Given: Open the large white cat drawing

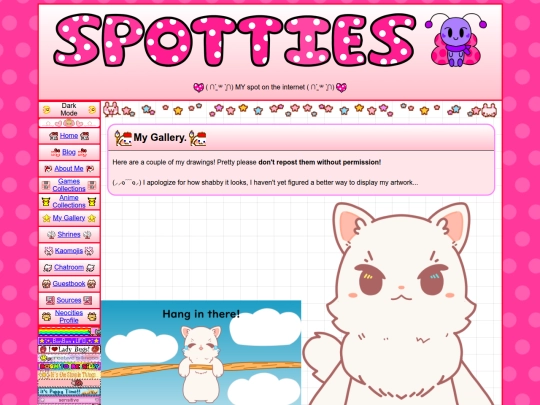Looking at the screenshot, I should (401, 303).
